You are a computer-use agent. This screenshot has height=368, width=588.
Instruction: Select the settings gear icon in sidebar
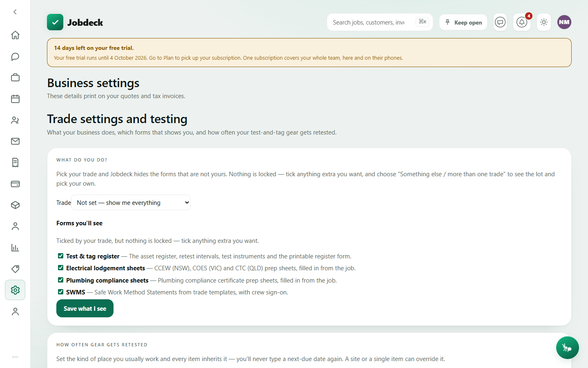tap(15, 290)
